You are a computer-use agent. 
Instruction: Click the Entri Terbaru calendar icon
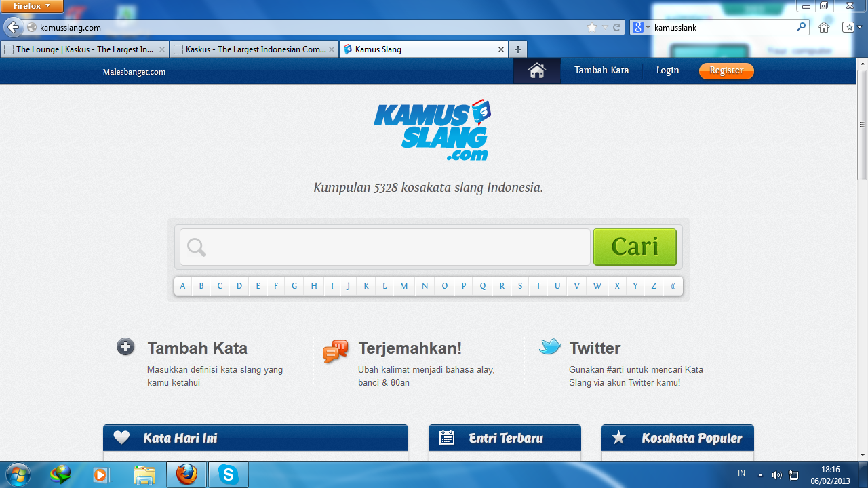click(447, 438)
